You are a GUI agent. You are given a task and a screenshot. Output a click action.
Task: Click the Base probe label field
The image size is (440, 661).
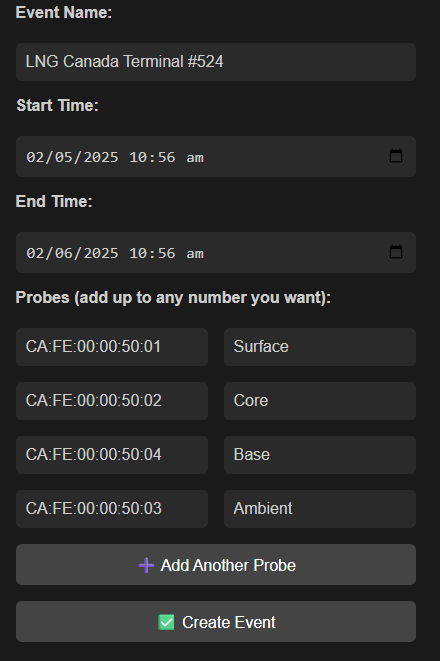[x=320, y=455]
